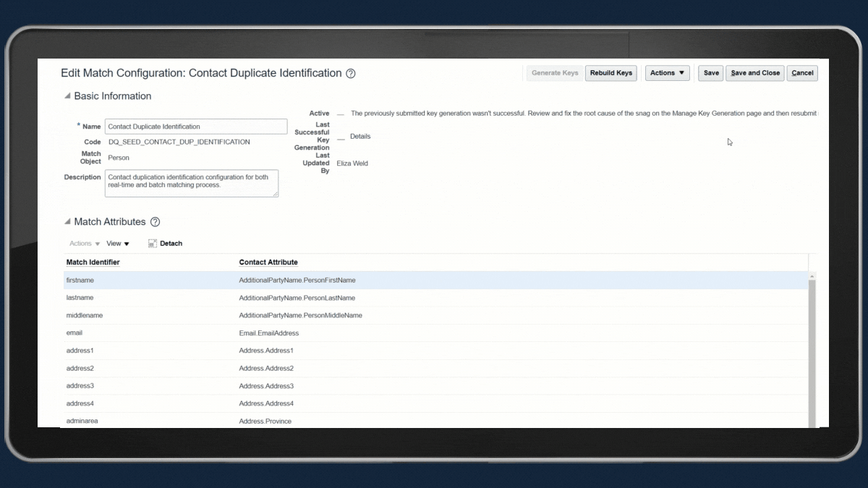This screenshot has height=488, width=868.
Task: Open the View menu above table
Action: [x=118, y=244]
